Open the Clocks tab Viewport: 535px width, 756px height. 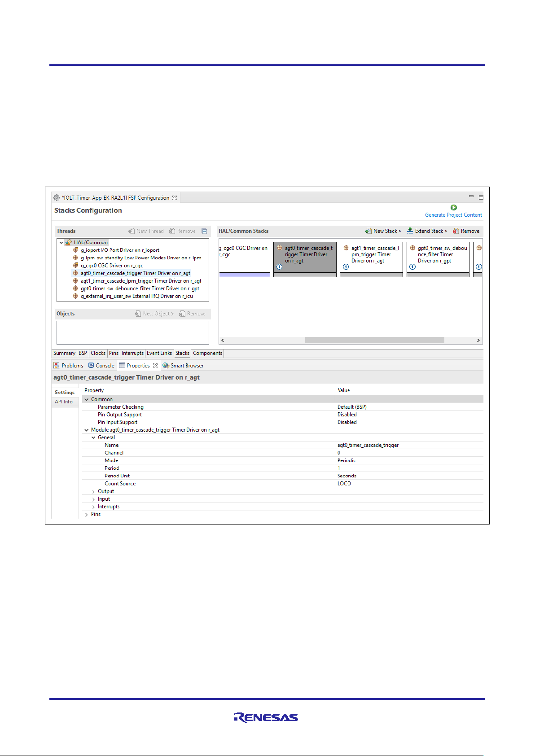click(x=98, y=354)
